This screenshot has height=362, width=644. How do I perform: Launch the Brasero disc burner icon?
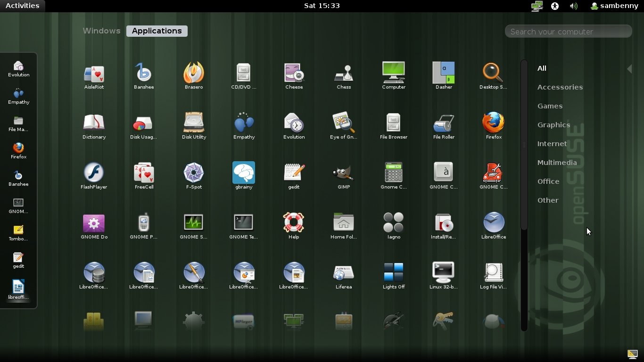(x=194, y=73)
